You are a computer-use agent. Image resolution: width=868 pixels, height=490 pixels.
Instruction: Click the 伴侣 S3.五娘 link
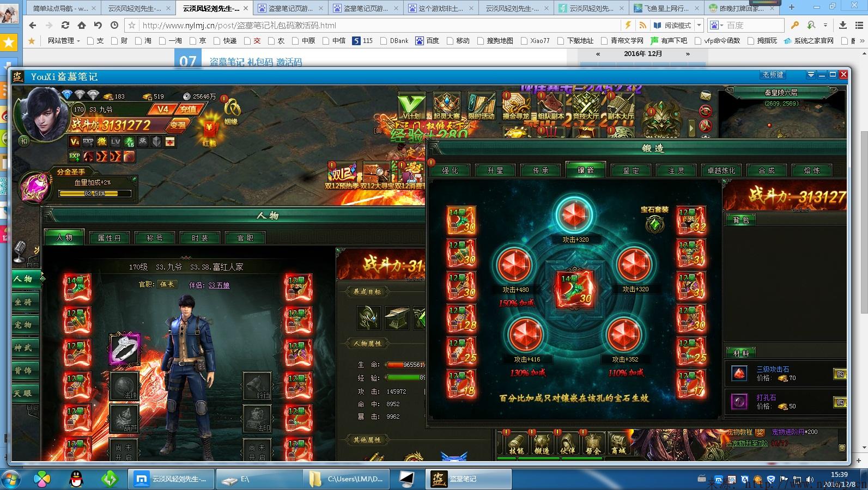click(218, 285)
